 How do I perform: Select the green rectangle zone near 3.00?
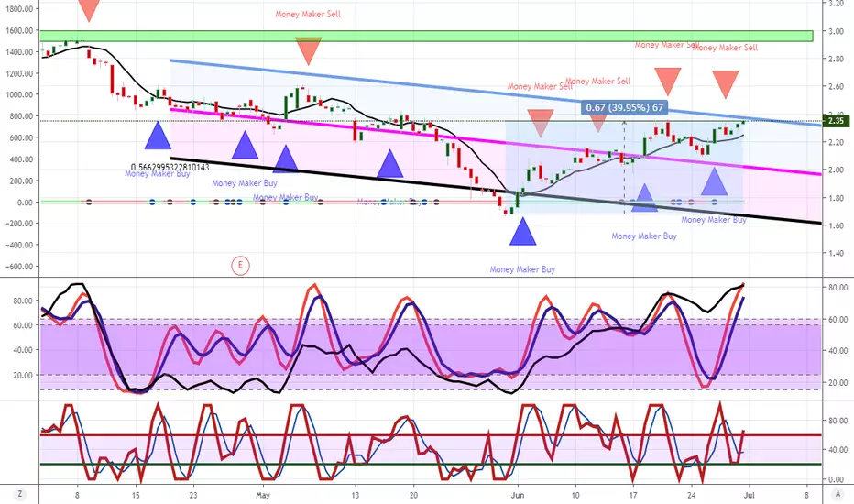(426, 36)
